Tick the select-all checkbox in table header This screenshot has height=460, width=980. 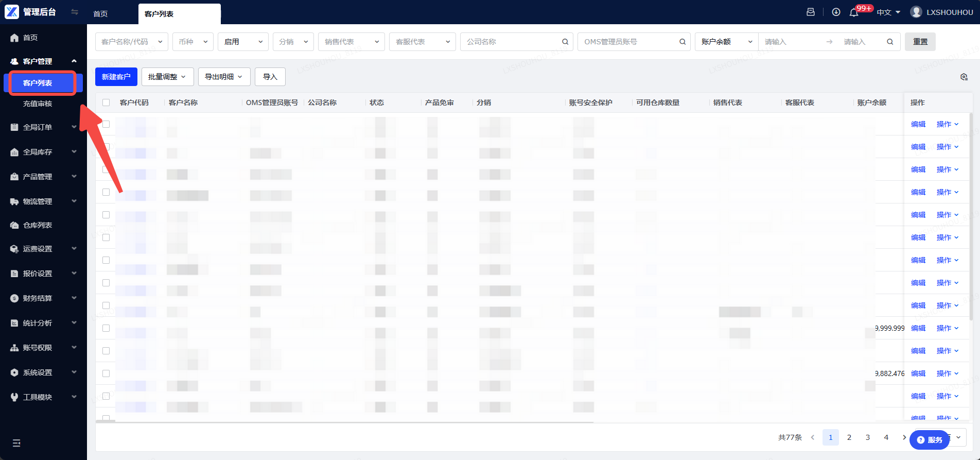pos(106,103)
